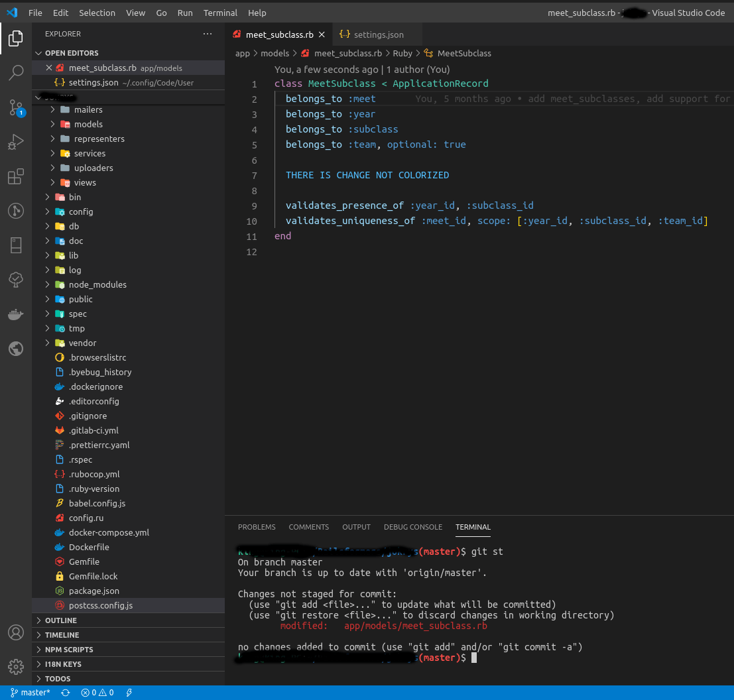Switch to the settings.json editor tab
Viewport: 734px width, 700px height.
point(377,34)
